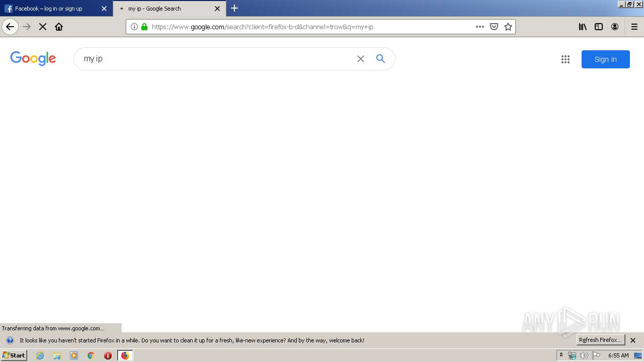Sign in to Google
Screen dimensions: 644x362
point(606,59)
